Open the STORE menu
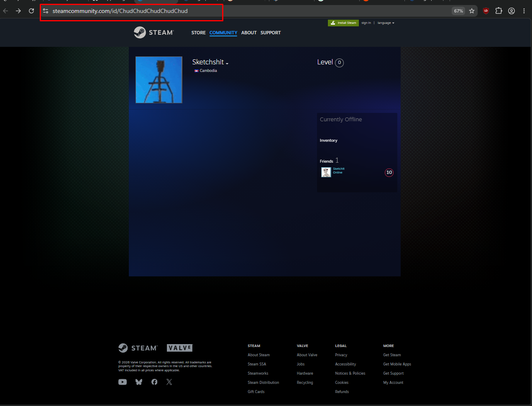Viewport: 532px width, 406px height. point(199,33)
